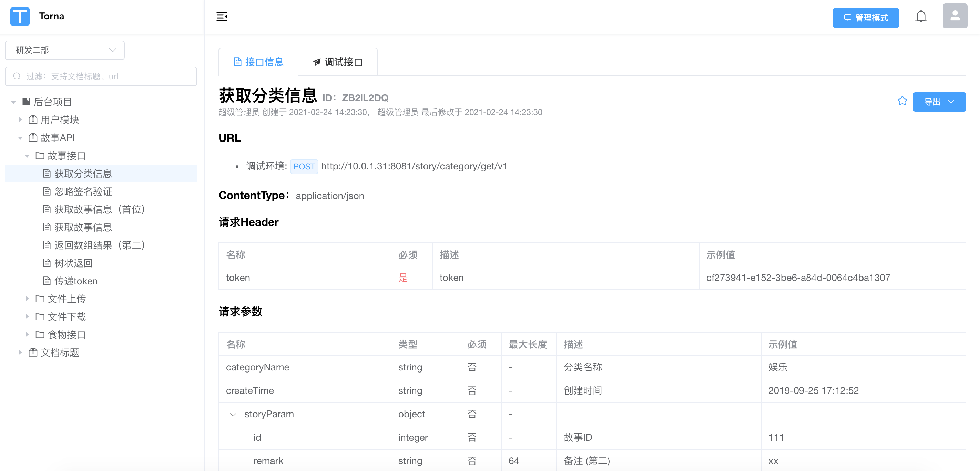This screenshot has width=980, height=471.
Task: Collapse the 故事API module arrow
Action: (x=20, y=138)
